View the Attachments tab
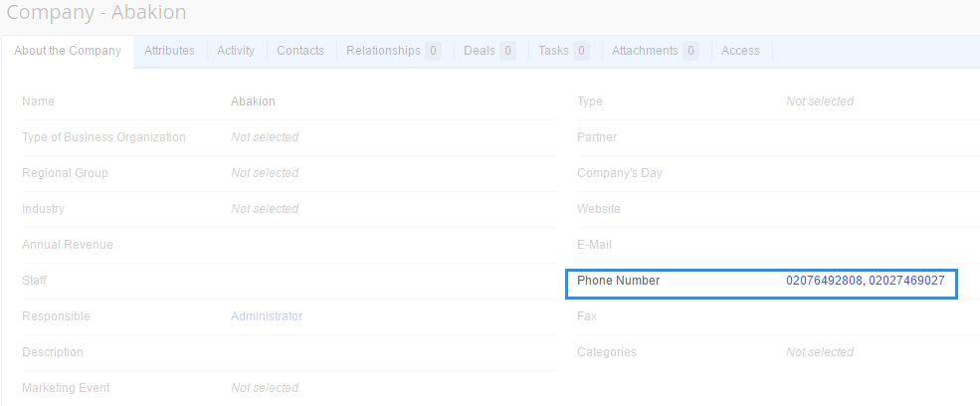This screenshot has width=980, height=406. coord(655,51)
